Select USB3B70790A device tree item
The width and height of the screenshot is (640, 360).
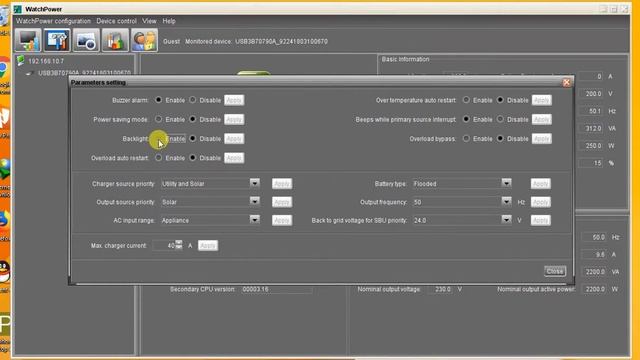coord(84,73)
